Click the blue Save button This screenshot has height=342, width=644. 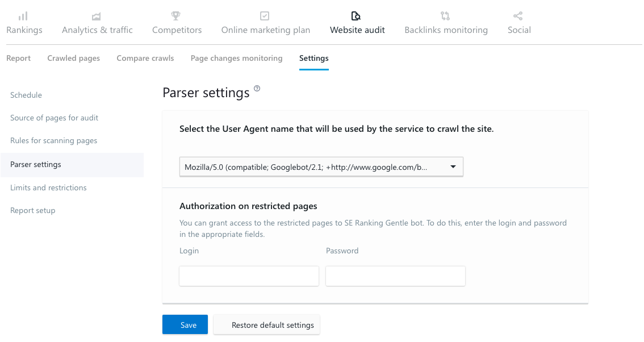coord(185,325)
